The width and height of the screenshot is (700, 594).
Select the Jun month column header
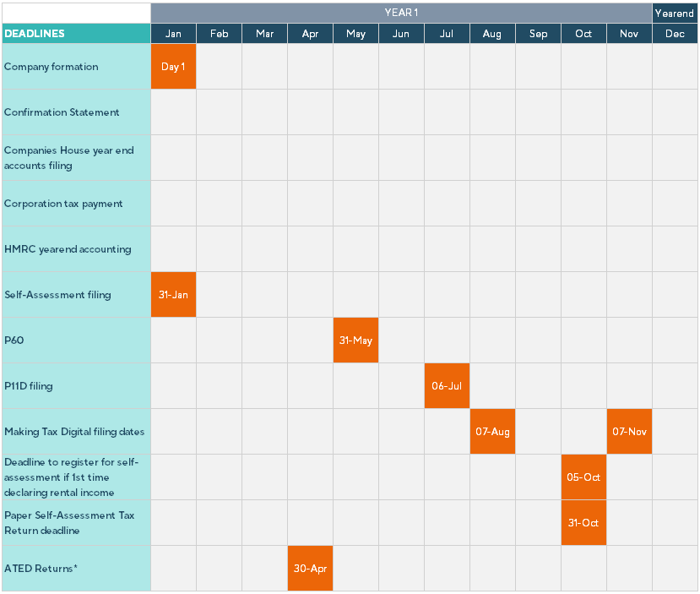click(x=401, y=34)
